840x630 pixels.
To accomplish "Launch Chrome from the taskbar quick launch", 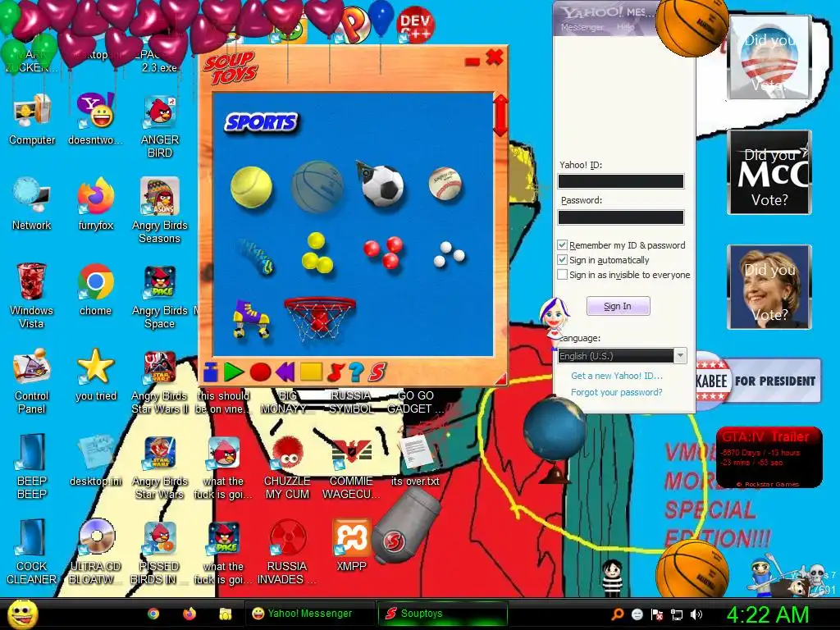I will click(x=153, y=614).
